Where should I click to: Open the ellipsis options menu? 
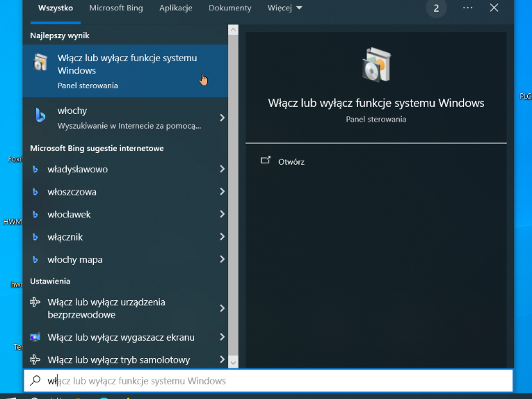coord(467,8)
